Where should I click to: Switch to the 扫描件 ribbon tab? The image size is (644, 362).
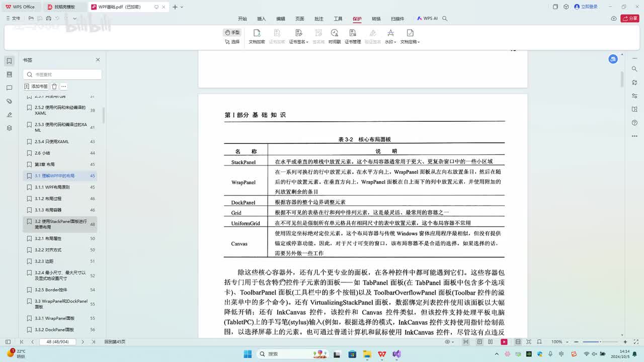coord(397,19)
